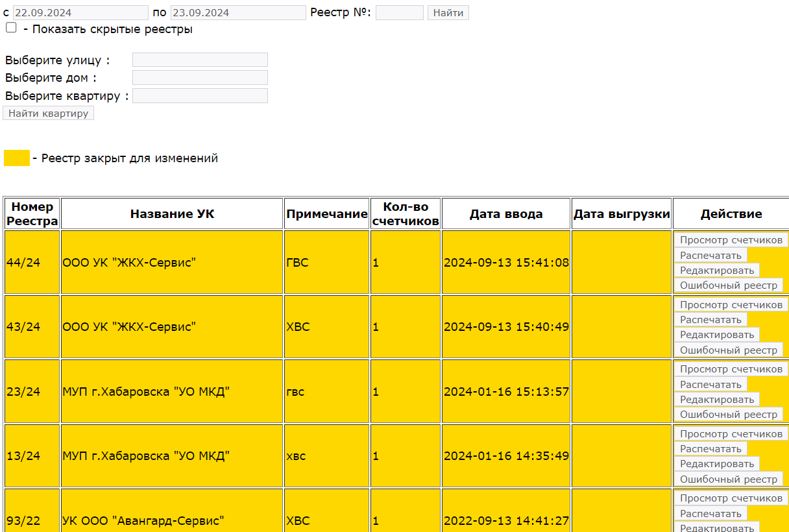Click 'Распечатать' for registry 93/22

tap(710, 513)
